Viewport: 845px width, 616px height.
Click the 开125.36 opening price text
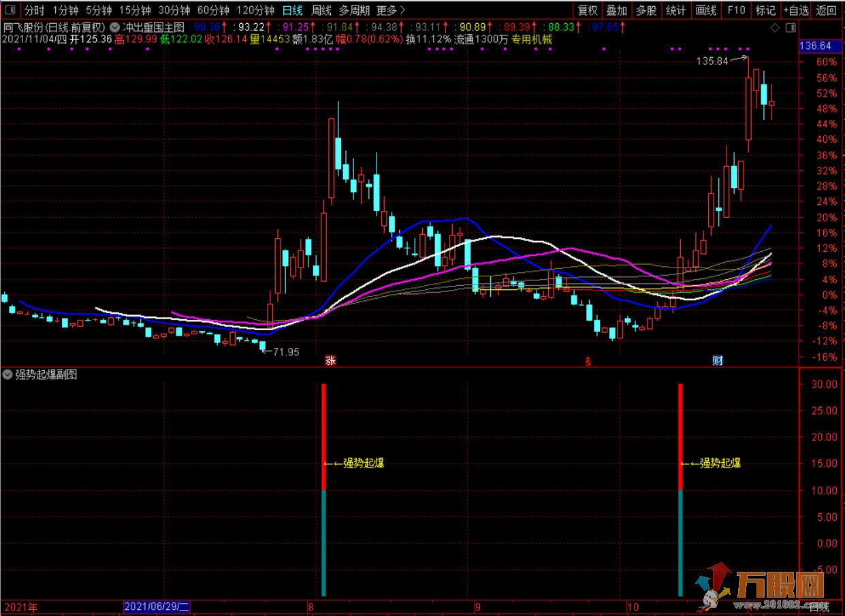click(x=91, y=39)
